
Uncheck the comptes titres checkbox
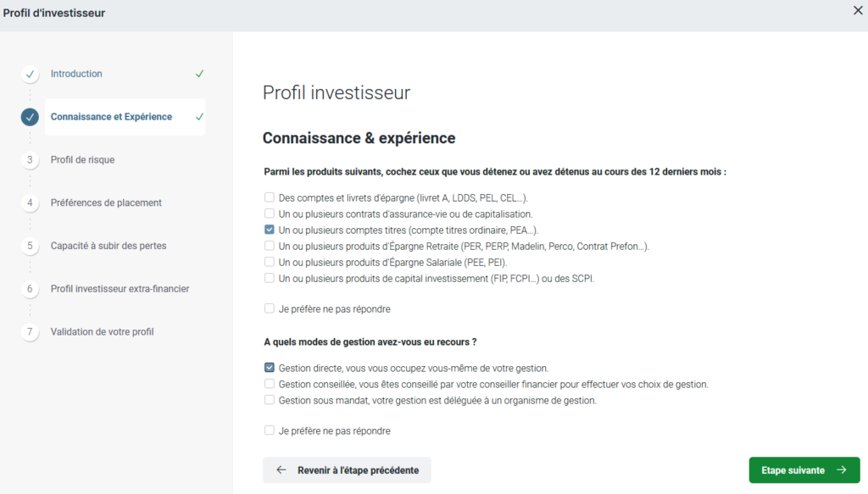(270, 230)
